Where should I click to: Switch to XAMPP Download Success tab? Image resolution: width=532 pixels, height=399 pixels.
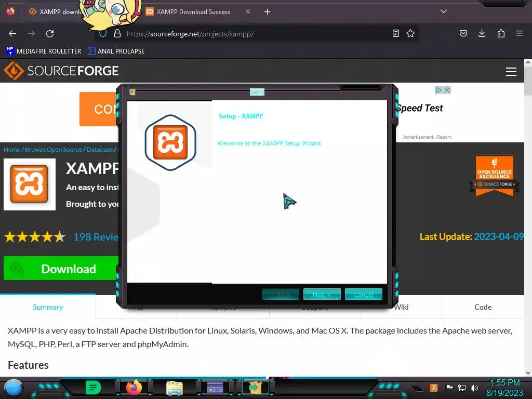[193, 12]
